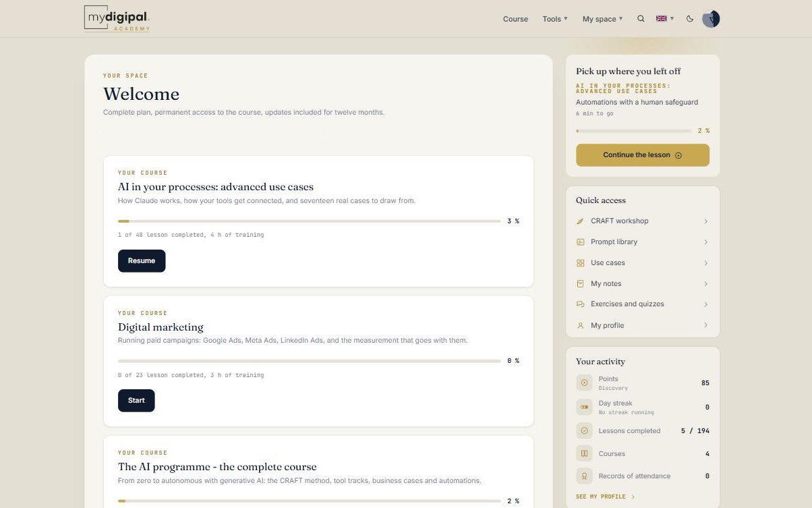Image resolution: width=812 pixels, height=508 pixels.
Task: Open CRAFT workshop quick access link
Action: tap(643, 221)
